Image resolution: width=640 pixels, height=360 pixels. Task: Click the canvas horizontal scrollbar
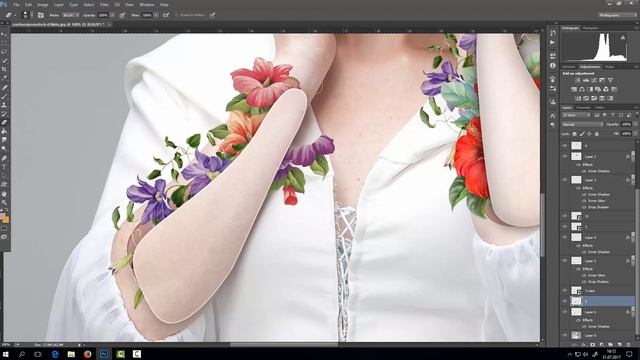284,344
